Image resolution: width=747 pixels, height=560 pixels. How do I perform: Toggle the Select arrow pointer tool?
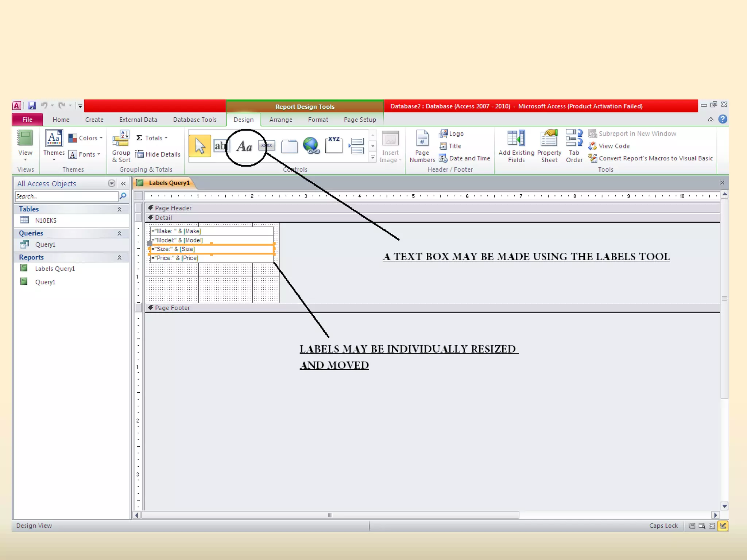(200, 146)
